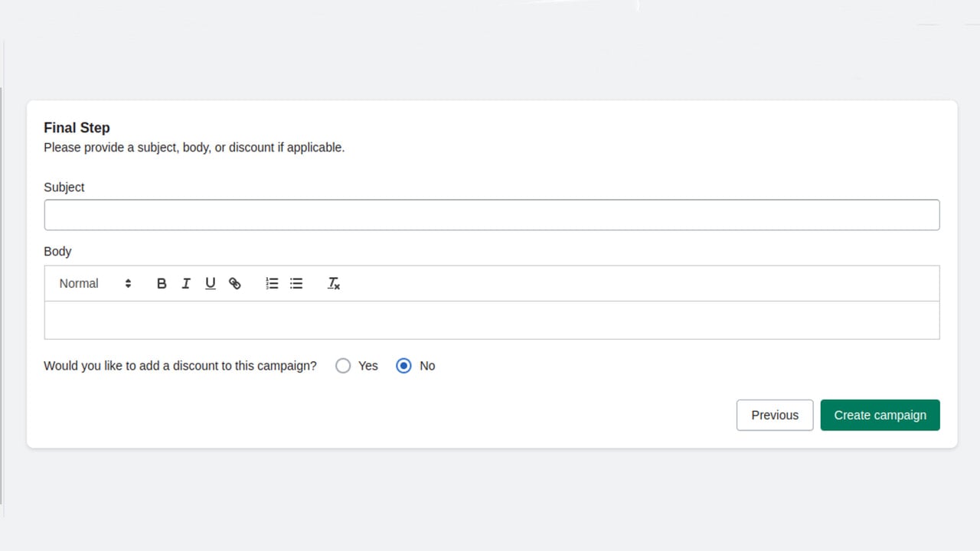
Task: Submit with the Create campaign button
Action: [880, 415]
